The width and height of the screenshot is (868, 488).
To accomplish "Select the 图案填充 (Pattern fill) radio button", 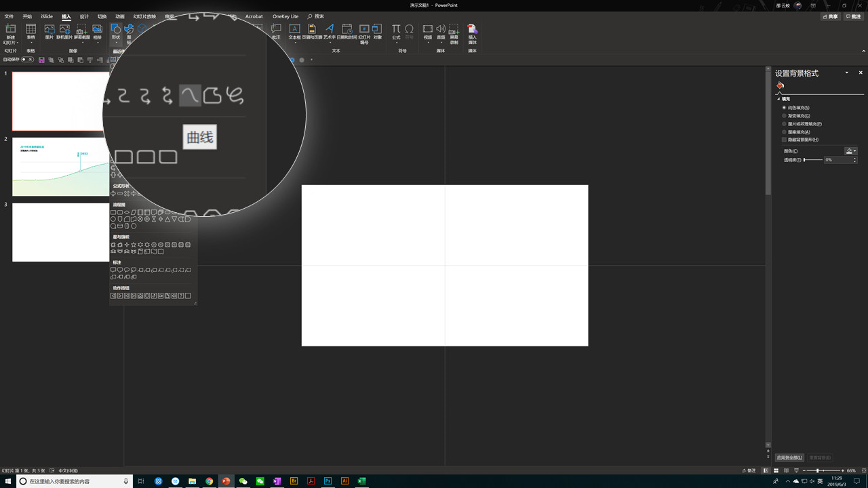I will 785,132.
